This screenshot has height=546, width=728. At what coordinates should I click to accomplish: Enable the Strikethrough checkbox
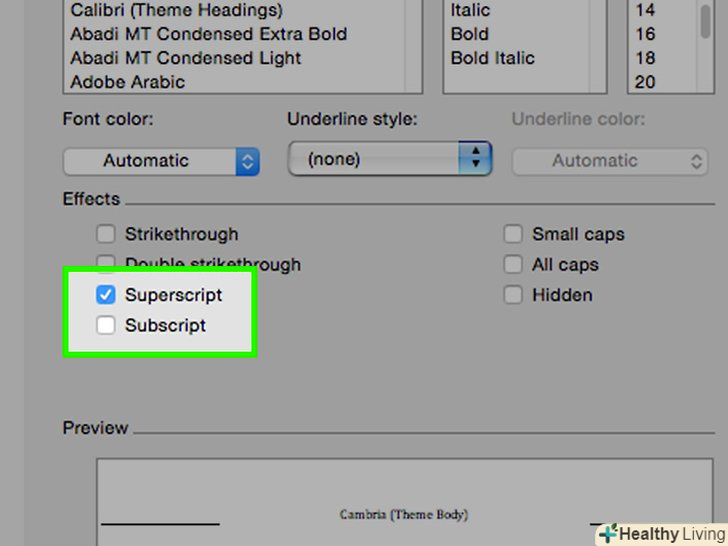coord(106,235)
